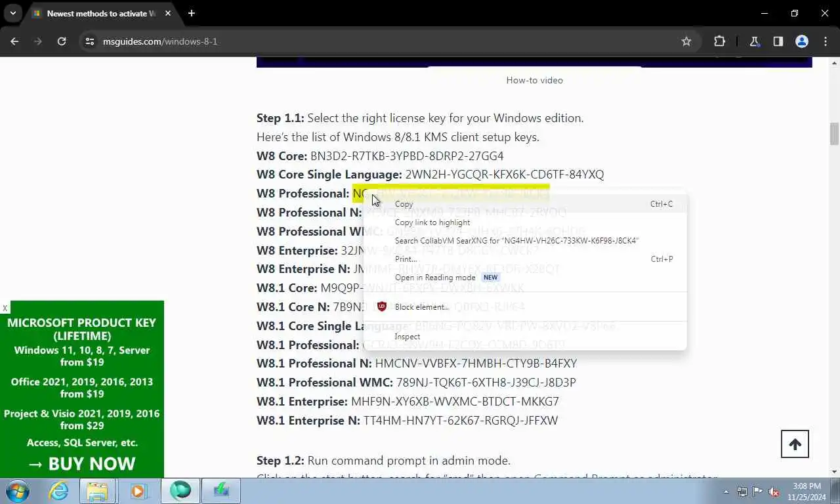This screenshot has height=504, width=840.
Task: Toggle the browser side panel
Action: coord(778,41)
